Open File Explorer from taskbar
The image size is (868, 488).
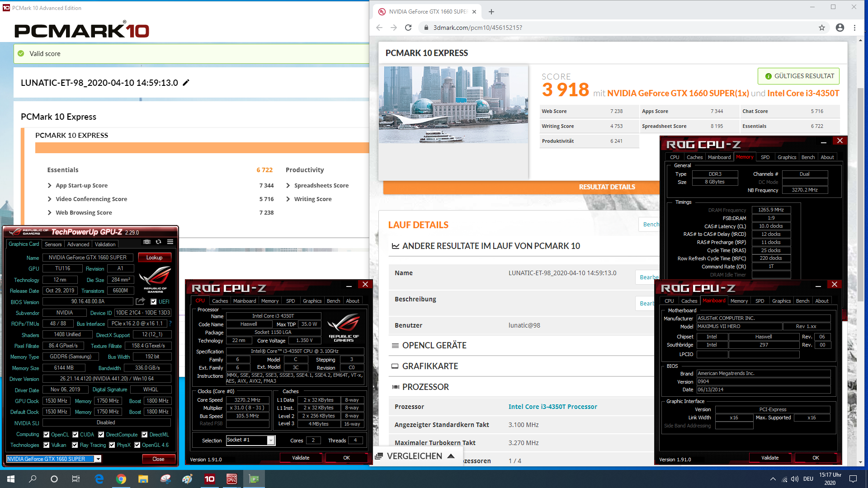[x=143, y=479]
